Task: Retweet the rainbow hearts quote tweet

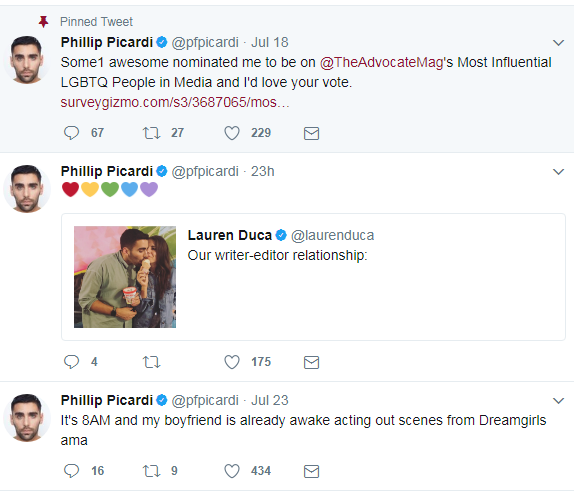Action: [151, 362]
